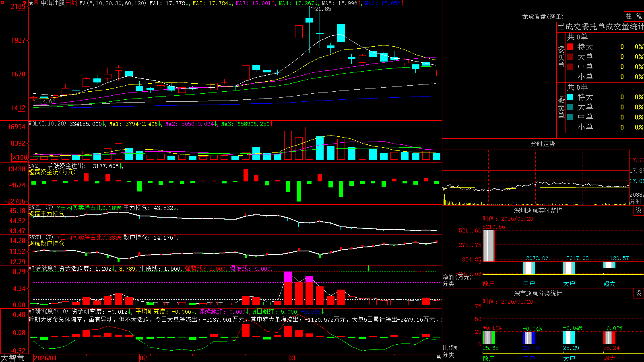The image size is (644, 362).
Task: Click the teal 中单 sell-order swatch
Action: pos(570,117)
